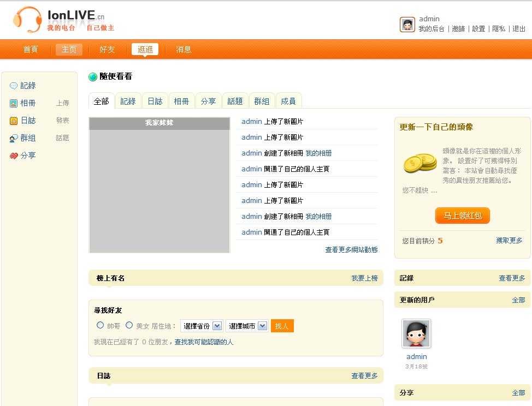This screenshot has width=532, height=406.
Task: Switch to the 群組 tab
Action: point(262,101)
